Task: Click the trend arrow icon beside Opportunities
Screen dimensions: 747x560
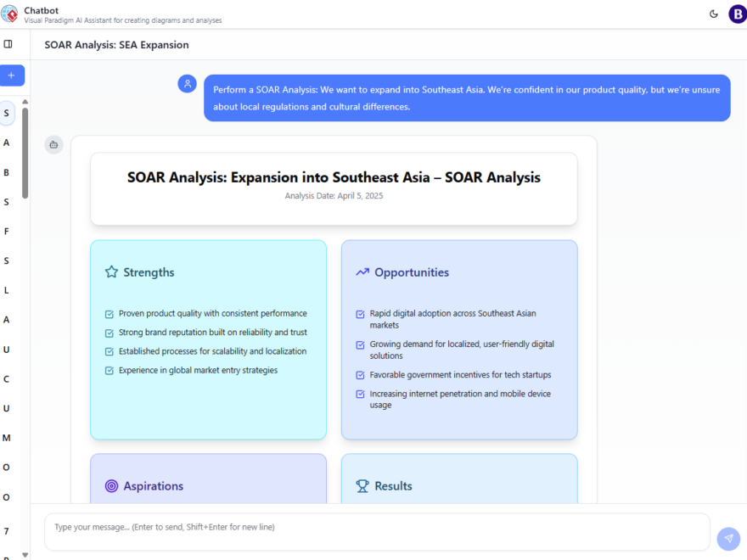Action: click(362, 272)
